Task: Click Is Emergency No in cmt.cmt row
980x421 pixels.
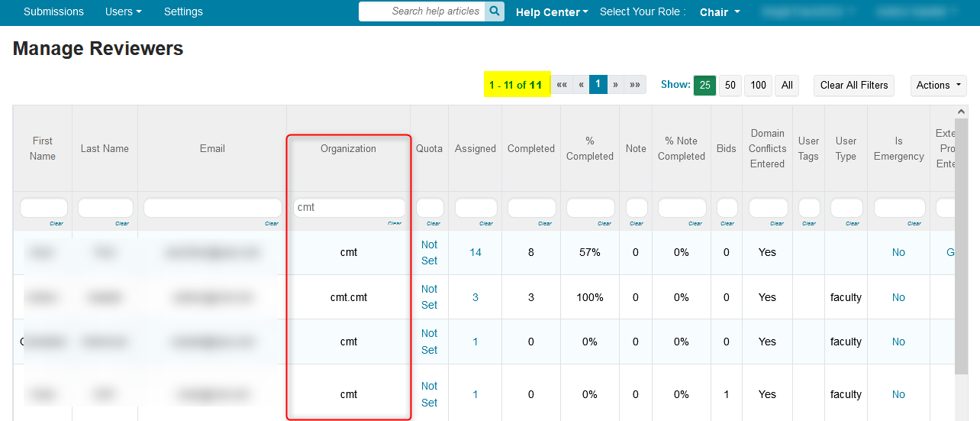Action: pos(898,297)
